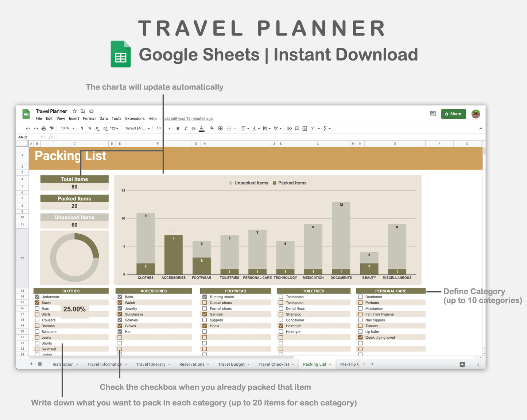The image size is (527, 420).
Task: Click the Functions (Σ) icon
Action: tap(325, 128)
